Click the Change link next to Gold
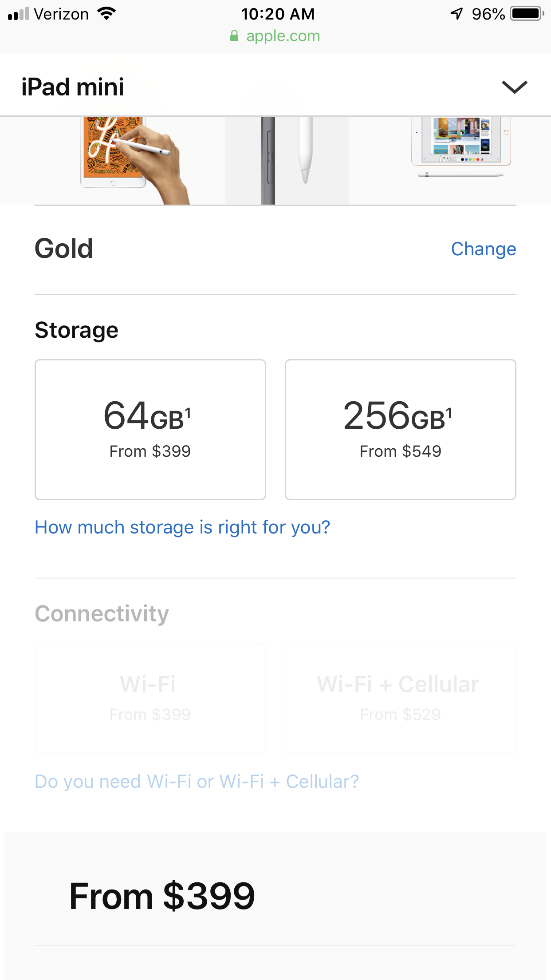The image size is (551, 980). pos(484,249)
